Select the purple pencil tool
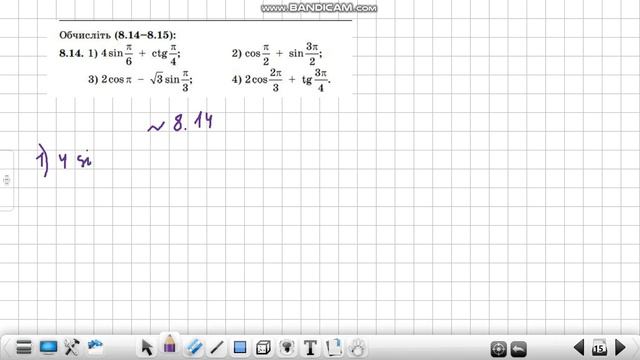 point(170,344)
